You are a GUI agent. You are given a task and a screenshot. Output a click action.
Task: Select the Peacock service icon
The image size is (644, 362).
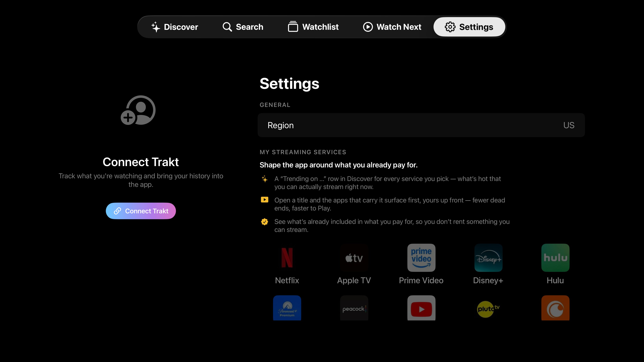[354, 308]
